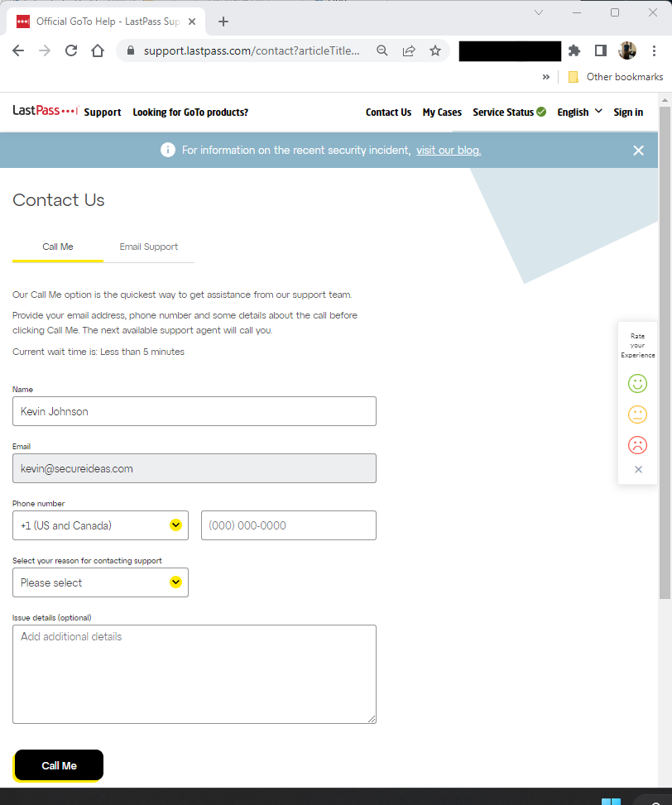Switch to the Email Support tab
Image resolution: width=672 pixels, height=805 pixels.
tap(149, 247)
